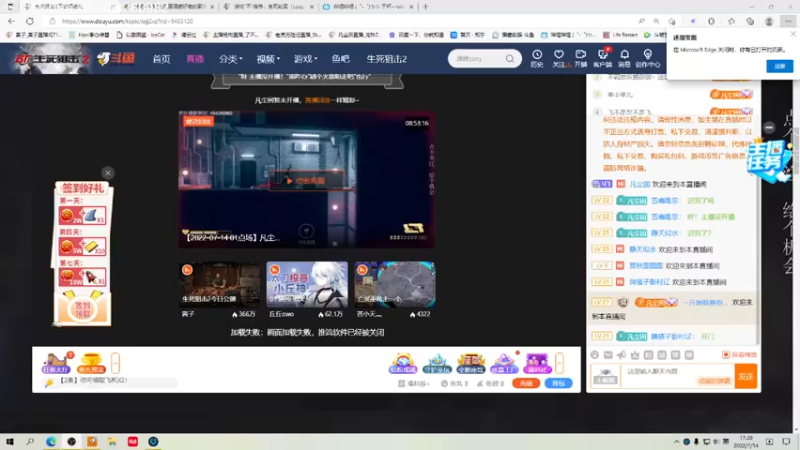Open the 消息 notification bell icon

point(624,58)
